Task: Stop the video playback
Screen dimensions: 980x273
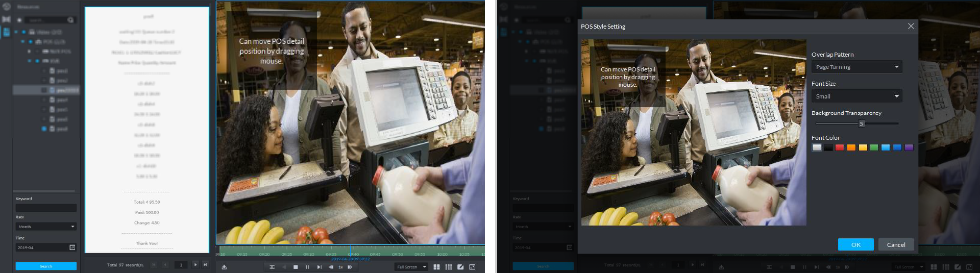Action: [296, 267]
